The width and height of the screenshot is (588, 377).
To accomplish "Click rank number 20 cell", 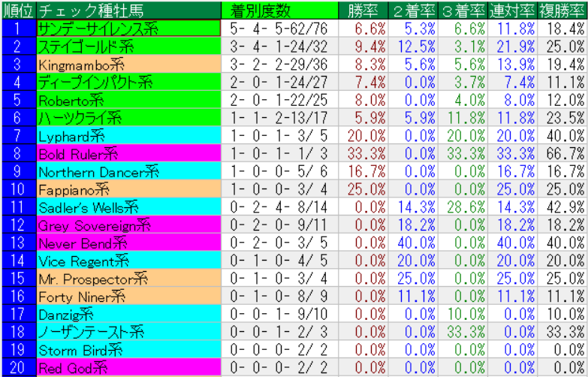I will click(17, 368).
